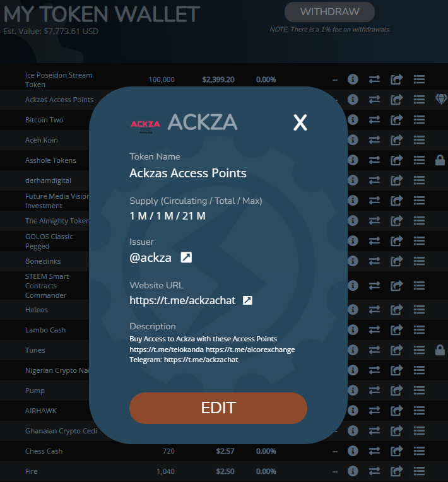Select the Ghanaian Crypto Cedi token name
448x482 pixels.
pyautogui.click(x=61, y=431)
